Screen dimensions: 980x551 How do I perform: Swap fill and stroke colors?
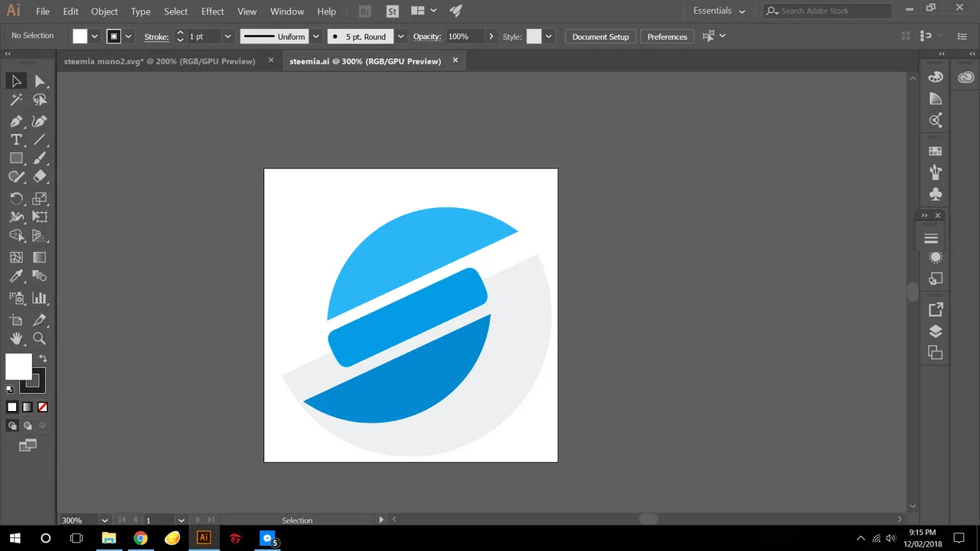coord(42,358)
